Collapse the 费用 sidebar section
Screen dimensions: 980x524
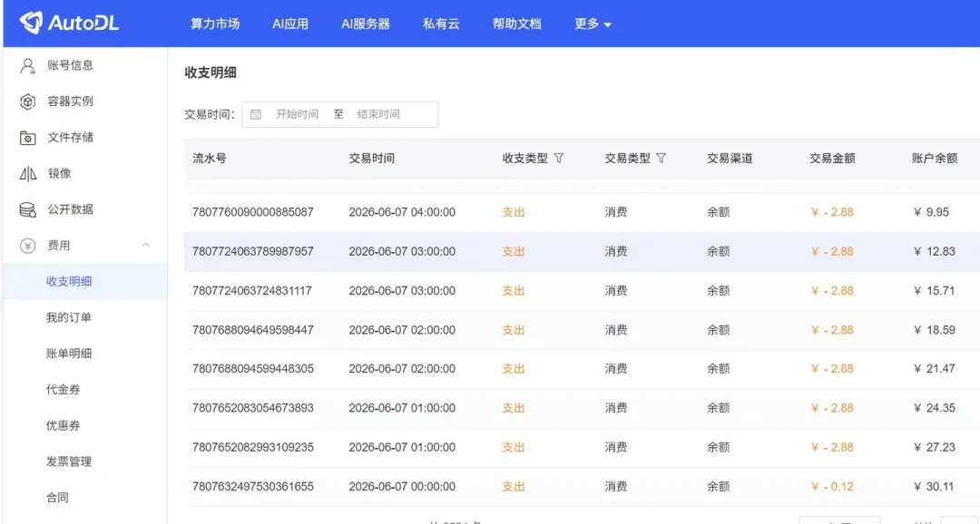tap(145, 245)
